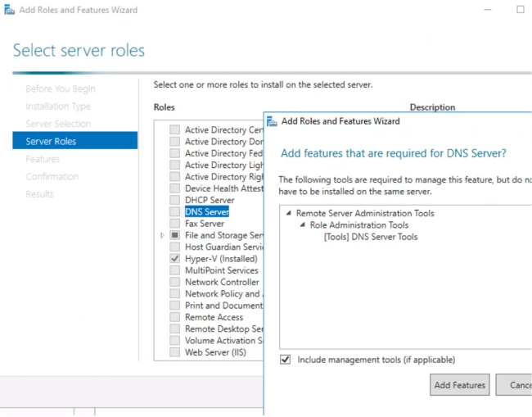
Task: Check the Active Directory Domain Services checkbox
Action: click(174, 141)
